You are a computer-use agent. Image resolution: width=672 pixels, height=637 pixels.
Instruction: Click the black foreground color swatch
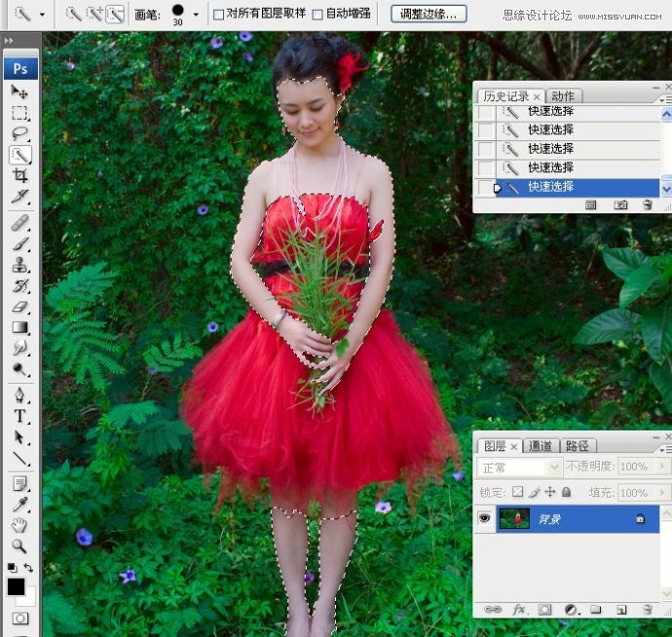[16, 586]
